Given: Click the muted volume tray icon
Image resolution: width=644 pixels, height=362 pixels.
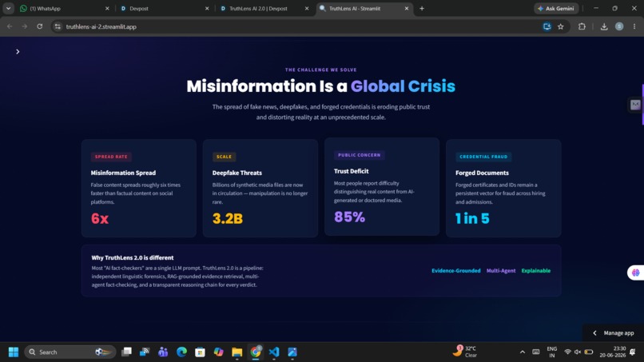Looking at the screenshot, I should (x=578, y=352).
